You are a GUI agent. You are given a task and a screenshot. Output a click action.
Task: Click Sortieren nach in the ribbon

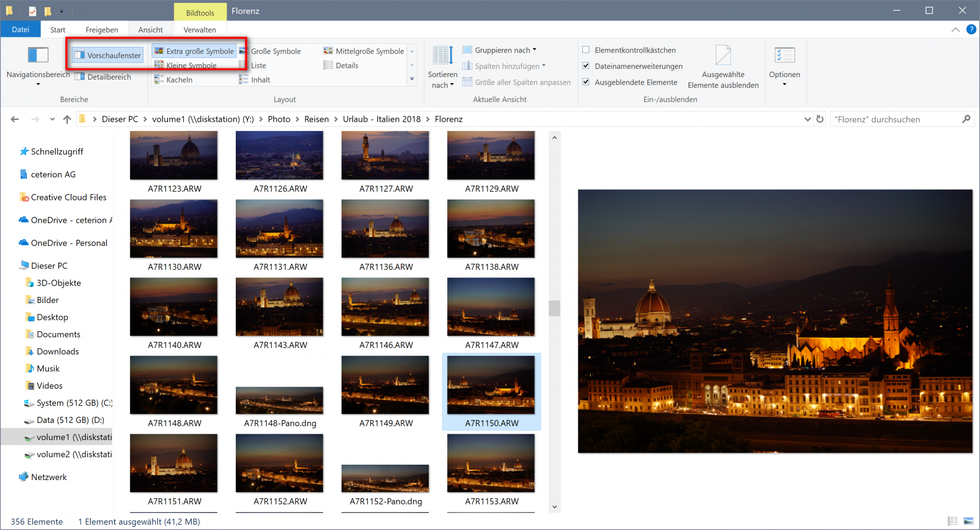tap(442, 66)
